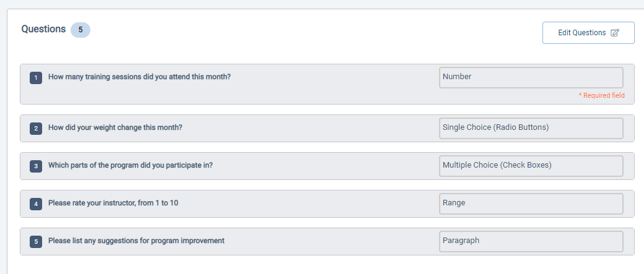This screenshot has height=274, width=644.
Task: Click the number 1 question badge
Action: [x=36, y=78]
